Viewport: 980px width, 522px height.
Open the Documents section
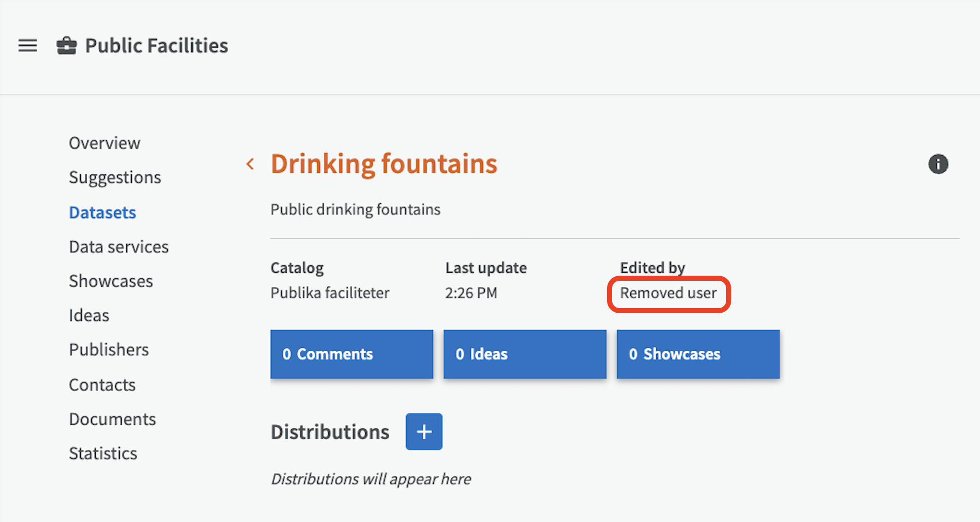pyautogui.click(x=112, y=419)
